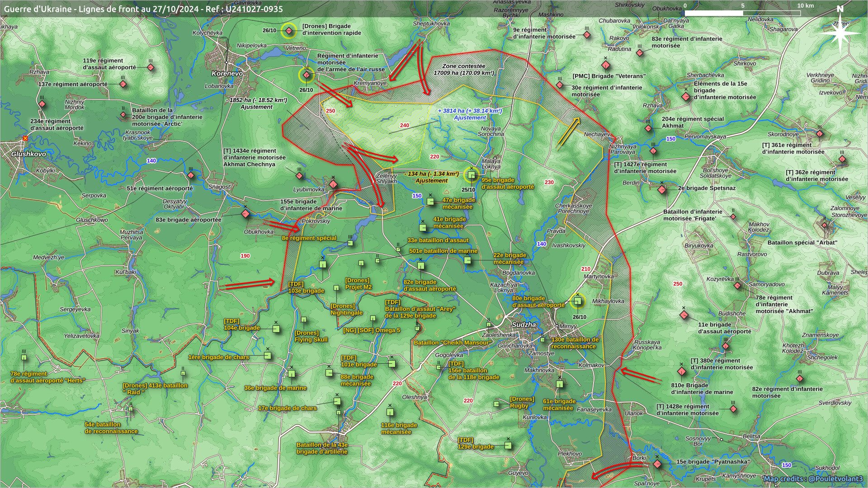Click the 810e Brigade d'infanterie de marine diamond
Image resolution: width=868 pixels, height=488 pixels.
coord(682,372)
